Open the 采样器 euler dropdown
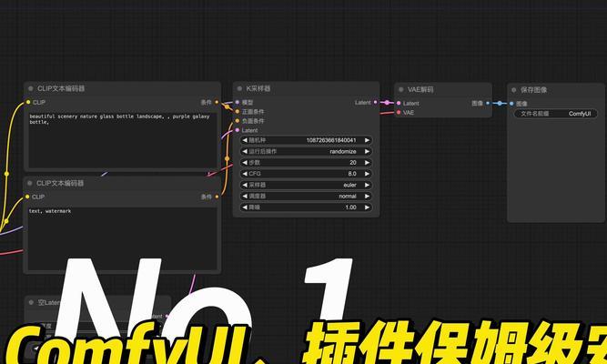Screen dimensions: 607x364 (306, 185)
